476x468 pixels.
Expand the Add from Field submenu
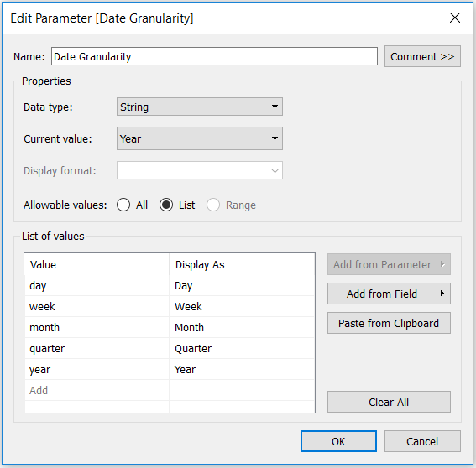point(389,294)
